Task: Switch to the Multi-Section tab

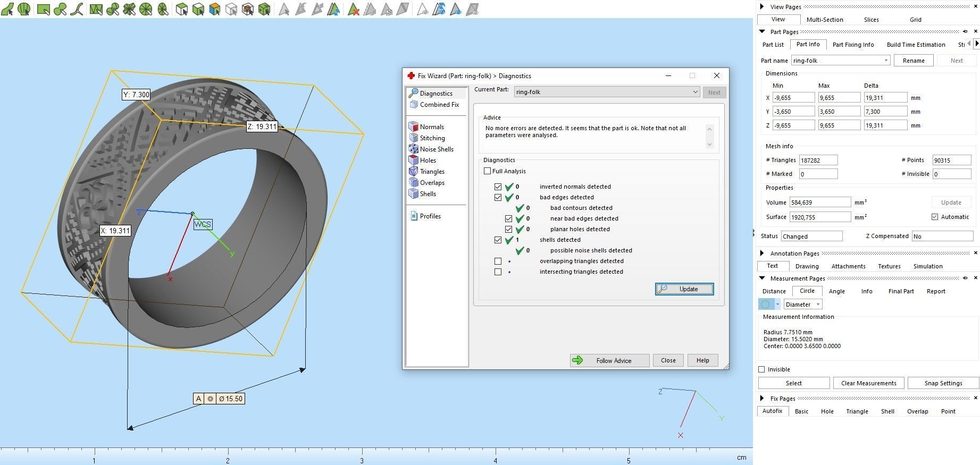Action: click(825, 20)
